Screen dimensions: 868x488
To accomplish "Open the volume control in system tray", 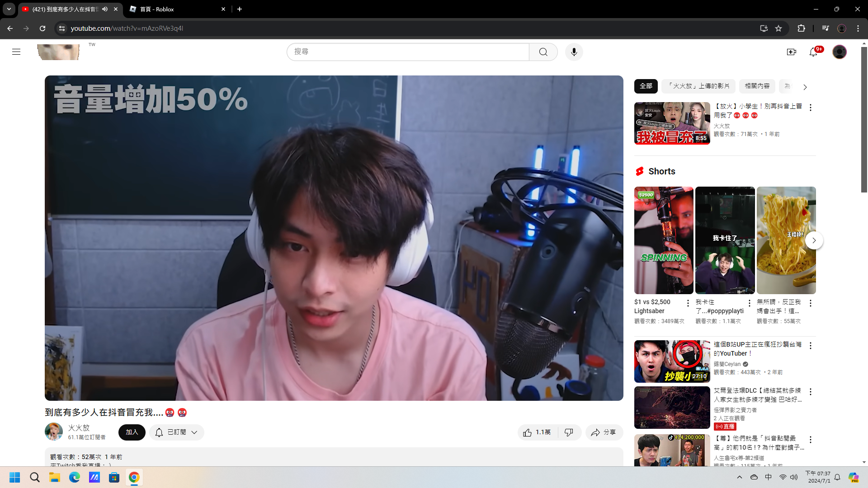I will [x=794, y=477].
